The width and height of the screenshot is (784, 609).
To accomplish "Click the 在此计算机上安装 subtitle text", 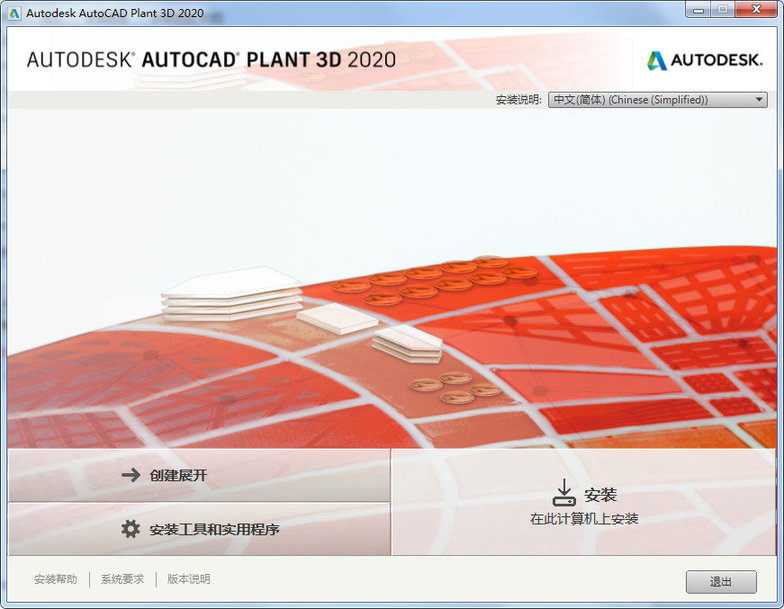I will click(584, 519).
